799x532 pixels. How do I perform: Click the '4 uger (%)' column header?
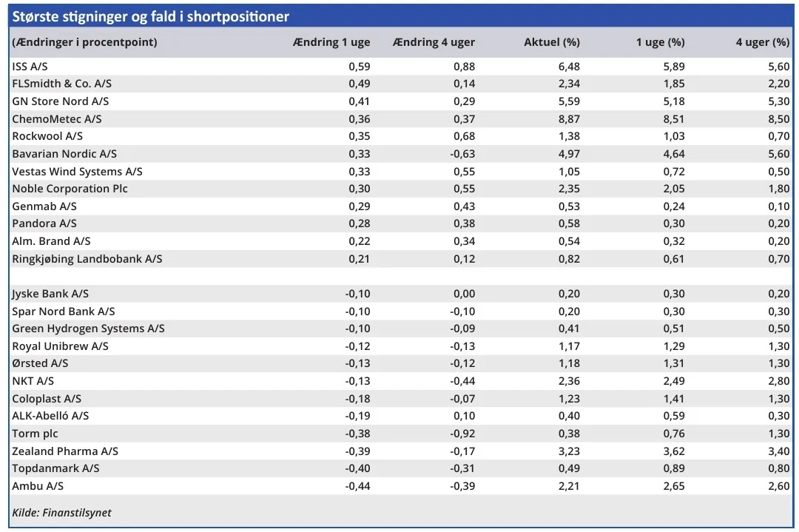762,42
